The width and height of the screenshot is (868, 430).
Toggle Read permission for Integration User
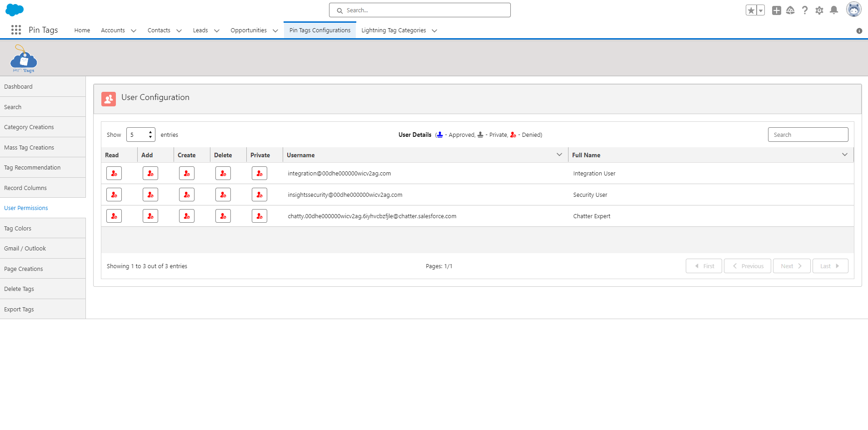click(x=114, y=173)
